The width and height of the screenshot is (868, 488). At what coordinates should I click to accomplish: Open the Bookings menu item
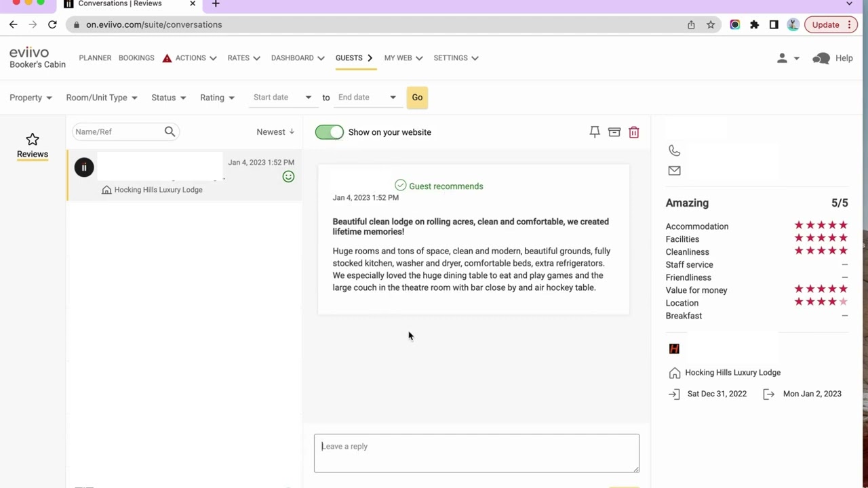(x=136, y=58)
